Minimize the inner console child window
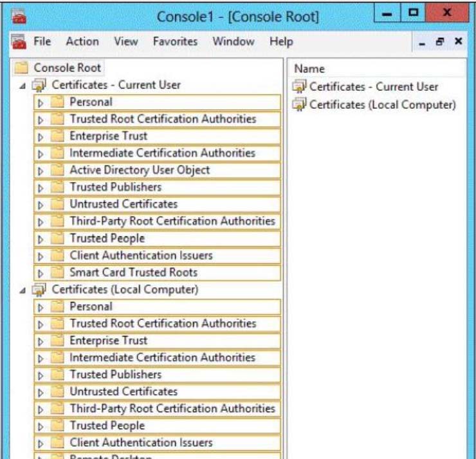The height and width of the screenshot is (459, 476). (422, 44)
